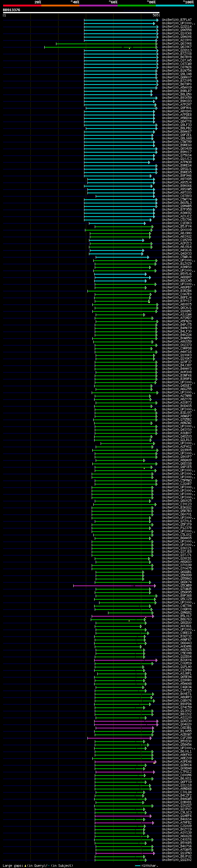Click the query end position label 565
Image resolution: width=197 pixels, height=868 pixels.
(155, 15)
